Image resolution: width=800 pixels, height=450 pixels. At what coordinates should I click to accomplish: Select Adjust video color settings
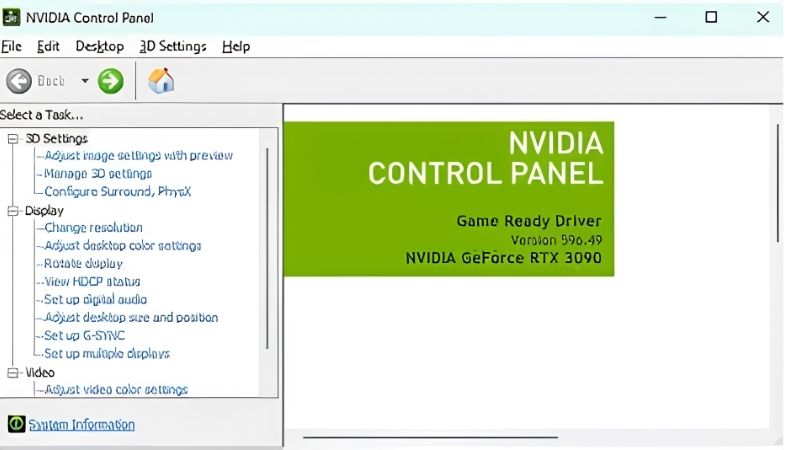(116, 389)
